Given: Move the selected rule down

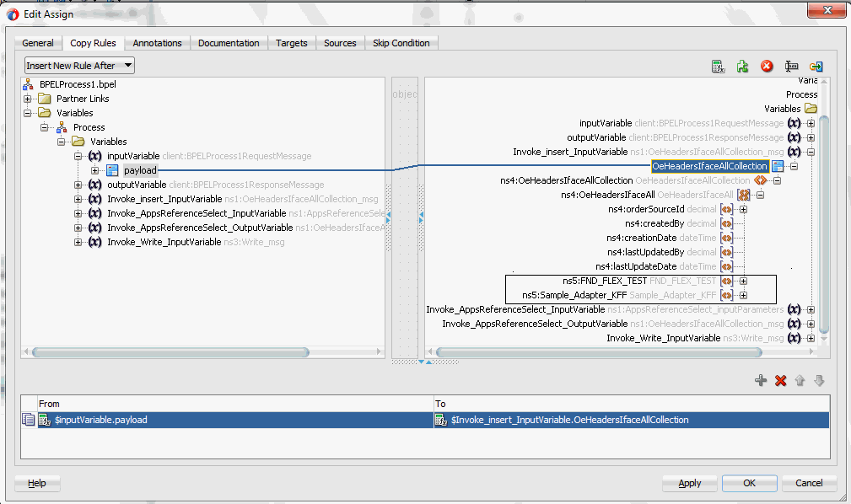Looking at the screenshot, I should pos(819,380).
